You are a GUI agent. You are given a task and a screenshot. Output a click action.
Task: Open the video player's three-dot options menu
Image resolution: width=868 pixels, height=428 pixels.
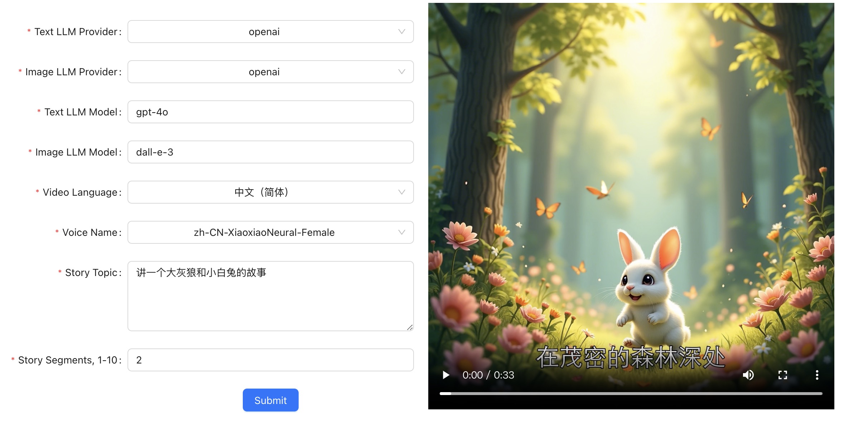point(817,375)
